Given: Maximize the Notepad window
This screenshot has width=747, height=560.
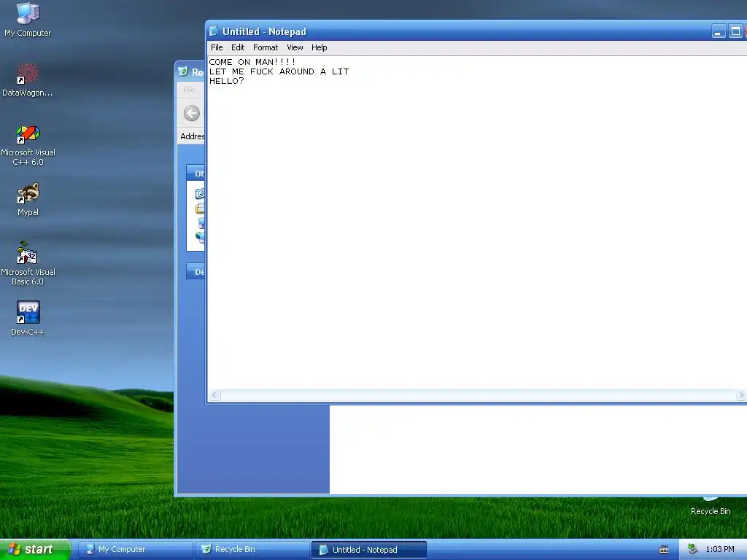Looking at the screenshot, I should coord(735,31).
